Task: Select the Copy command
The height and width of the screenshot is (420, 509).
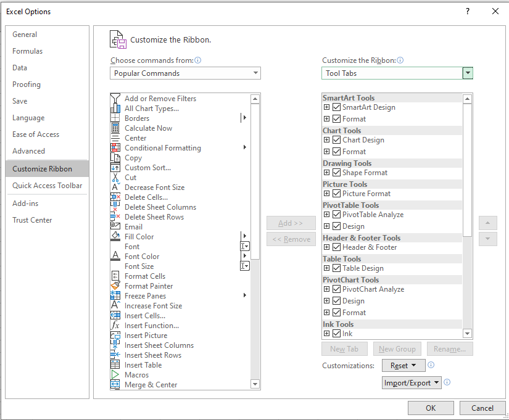Action: [133, 157]
